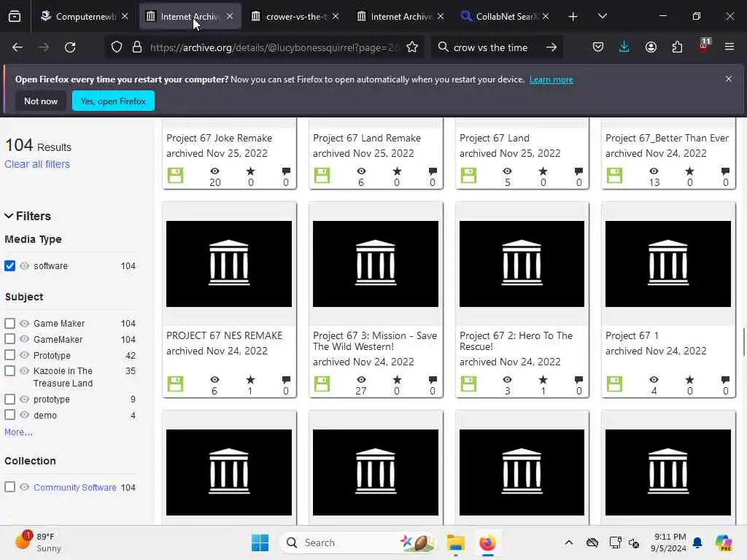The width and height of the screenshot is (747, 560).
Task: Click the Firefox taskbar icon
Action: click(x=487, y=542)
